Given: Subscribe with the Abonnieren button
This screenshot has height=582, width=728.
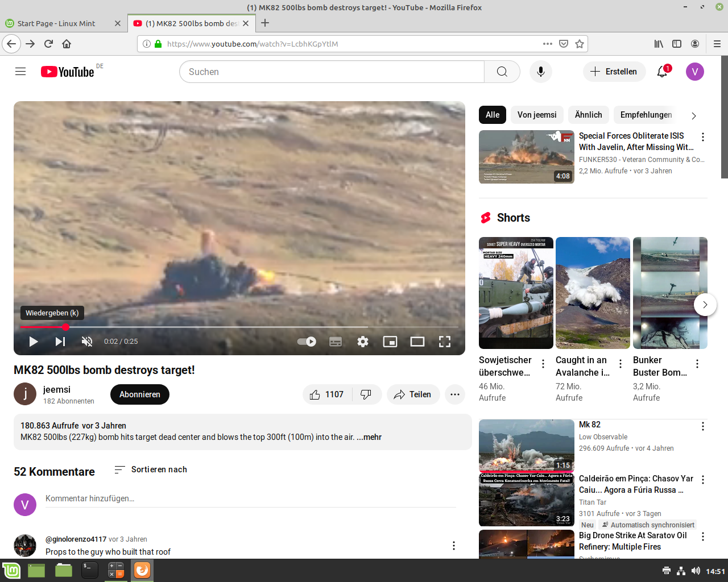Looking at the screenshot, I should 140,394.
